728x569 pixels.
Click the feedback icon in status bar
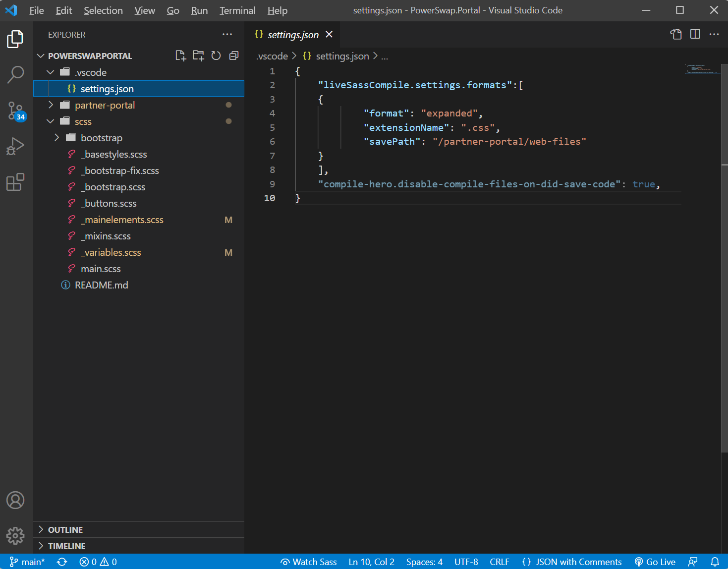click(x=693, y=562)
